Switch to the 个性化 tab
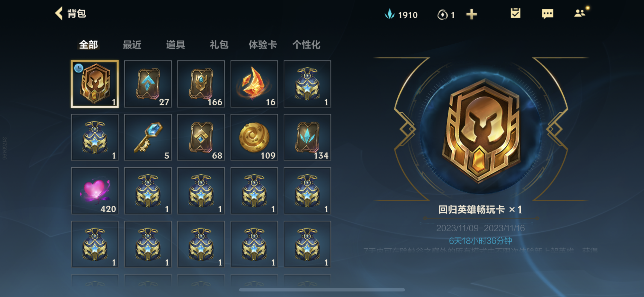Viewport: 644px width, 297px height. click(x=306, y=45)
